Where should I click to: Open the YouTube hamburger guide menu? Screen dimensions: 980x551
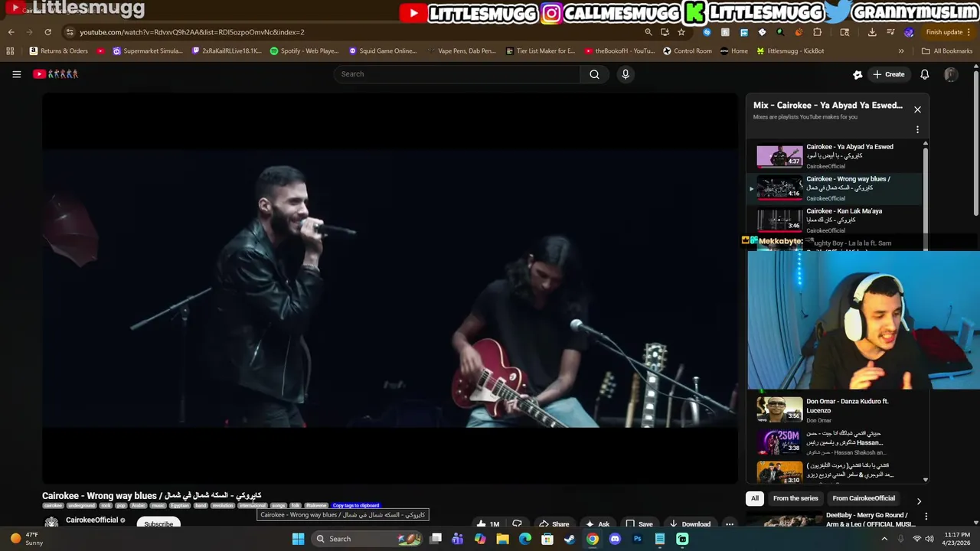coord(16,74)
